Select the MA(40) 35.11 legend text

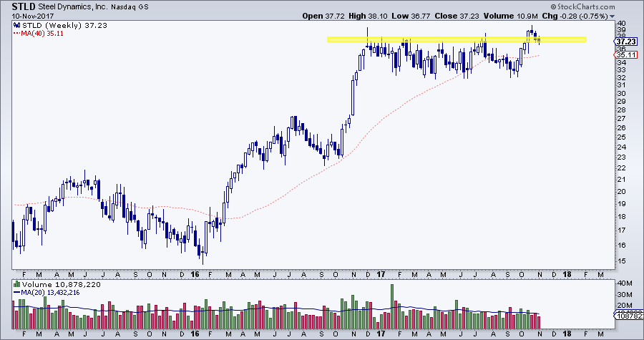click(42, 34)
